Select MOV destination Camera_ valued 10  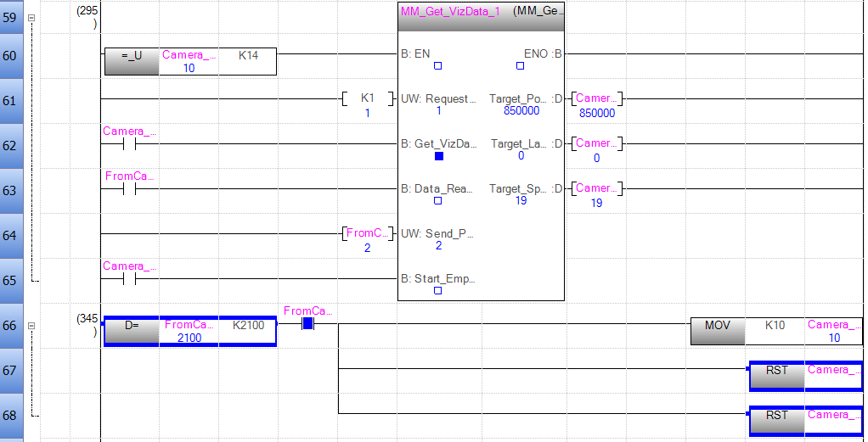(834, 331)
